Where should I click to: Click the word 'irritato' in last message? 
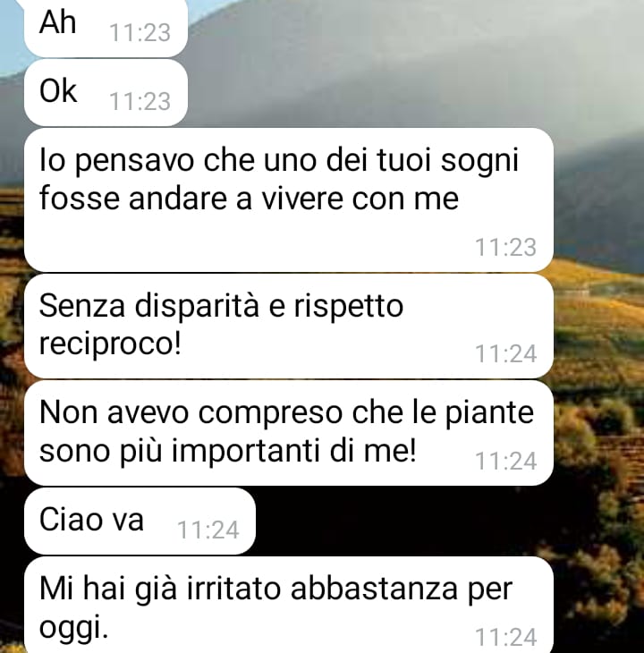pyautogui.click(x=233, y=589)
